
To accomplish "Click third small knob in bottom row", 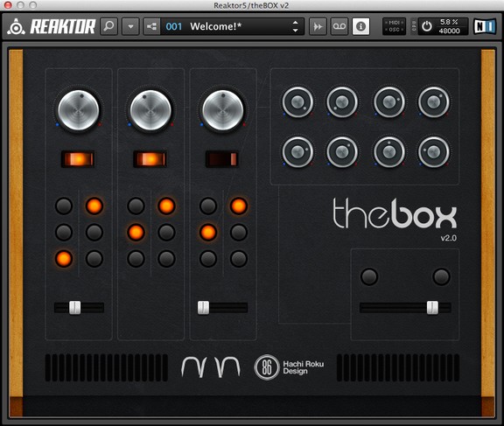I will tap(389, 152).
